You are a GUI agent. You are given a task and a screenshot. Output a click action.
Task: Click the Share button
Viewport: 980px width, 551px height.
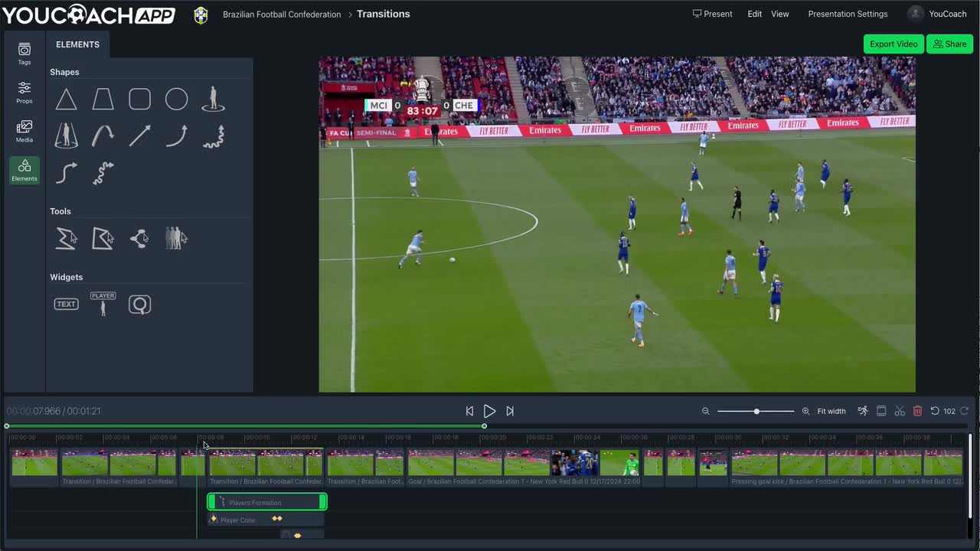[x=949, y=44]
